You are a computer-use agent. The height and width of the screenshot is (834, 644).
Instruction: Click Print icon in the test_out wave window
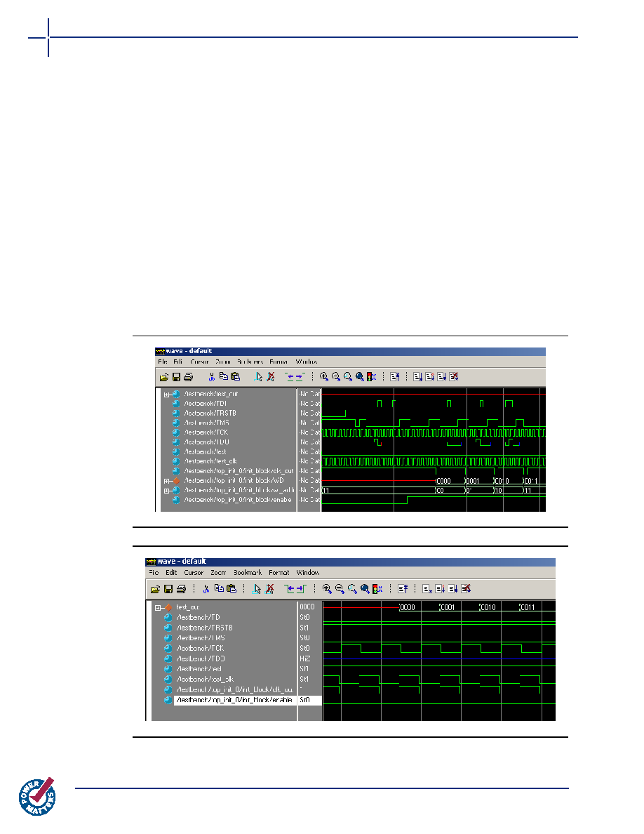[181, 589]
